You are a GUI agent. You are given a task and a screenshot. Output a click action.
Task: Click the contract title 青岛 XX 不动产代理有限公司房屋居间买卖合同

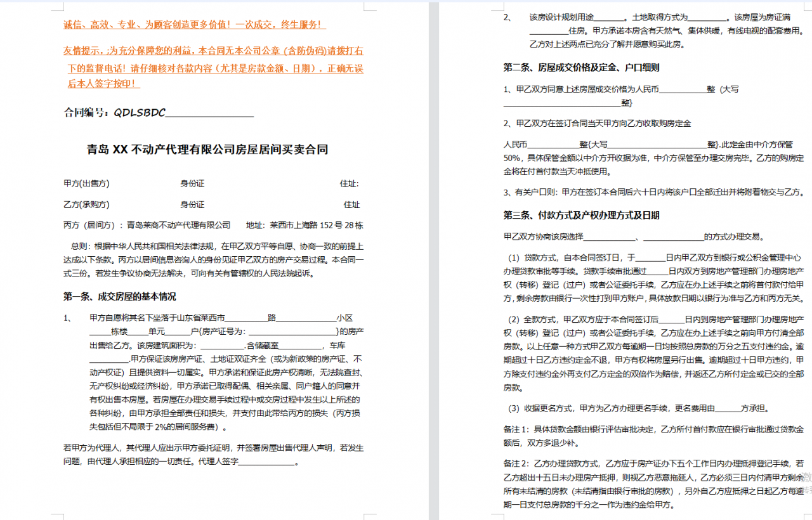coord(207,150)
